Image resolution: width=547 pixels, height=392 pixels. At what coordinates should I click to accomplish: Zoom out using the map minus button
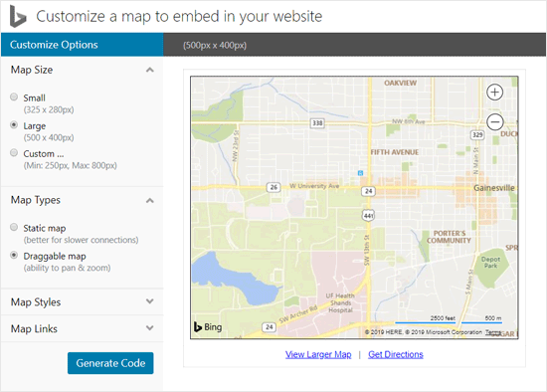coord(494,122)
